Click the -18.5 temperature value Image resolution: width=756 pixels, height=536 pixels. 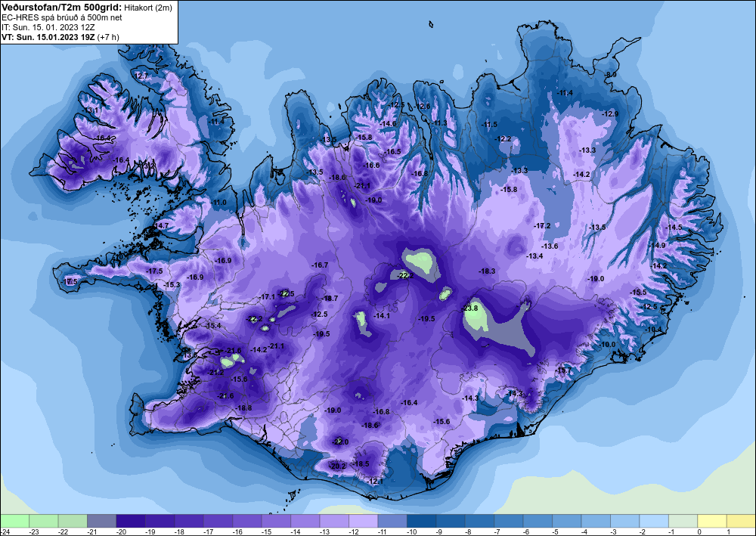click(361, 463)
